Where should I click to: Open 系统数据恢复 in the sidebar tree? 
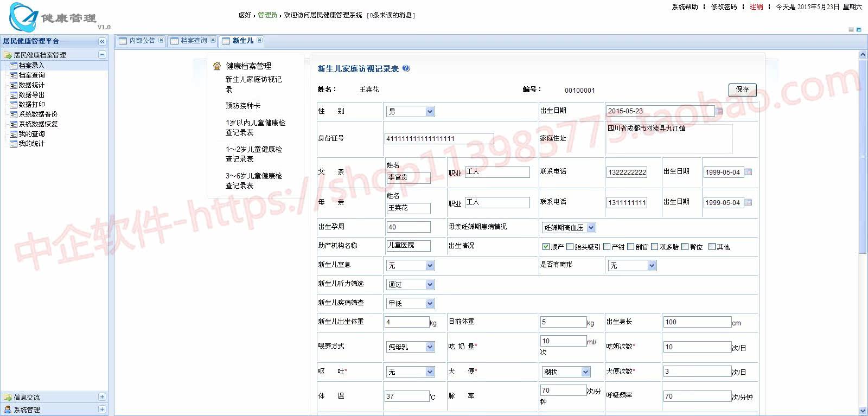(x=38, y=124)
